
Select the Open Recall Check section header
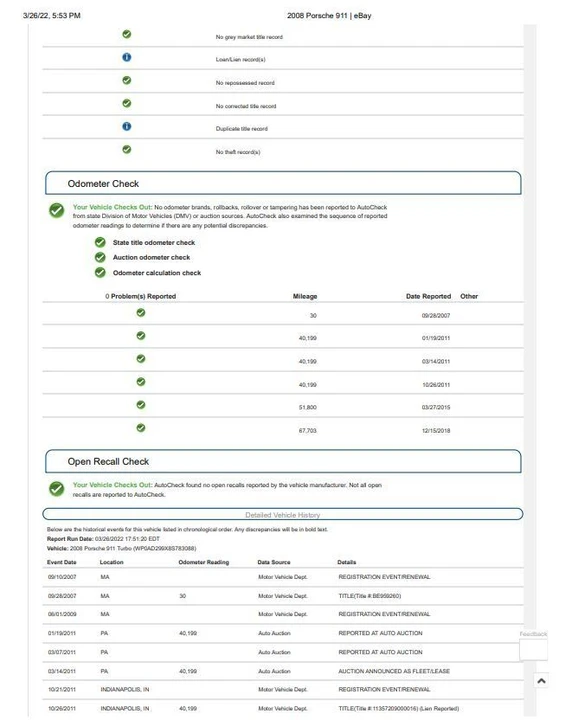coord(283,461)
